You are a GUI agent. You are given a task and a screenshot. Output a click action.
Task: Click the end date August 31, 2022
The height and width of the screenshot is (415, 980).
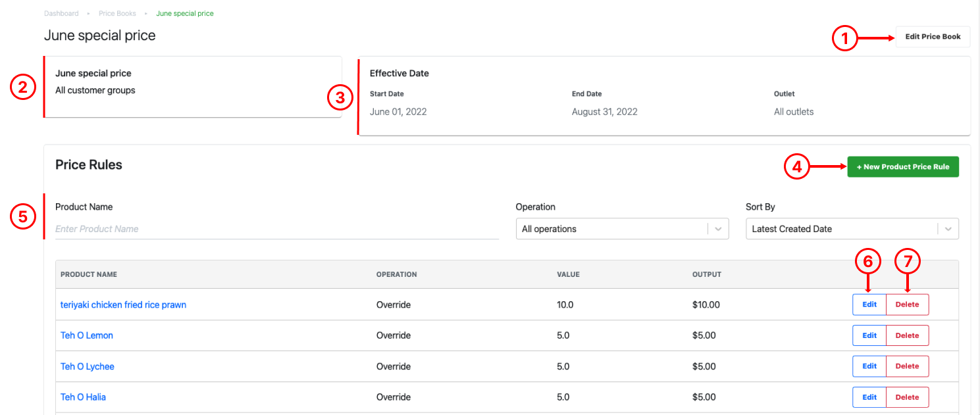click(605, 112)
